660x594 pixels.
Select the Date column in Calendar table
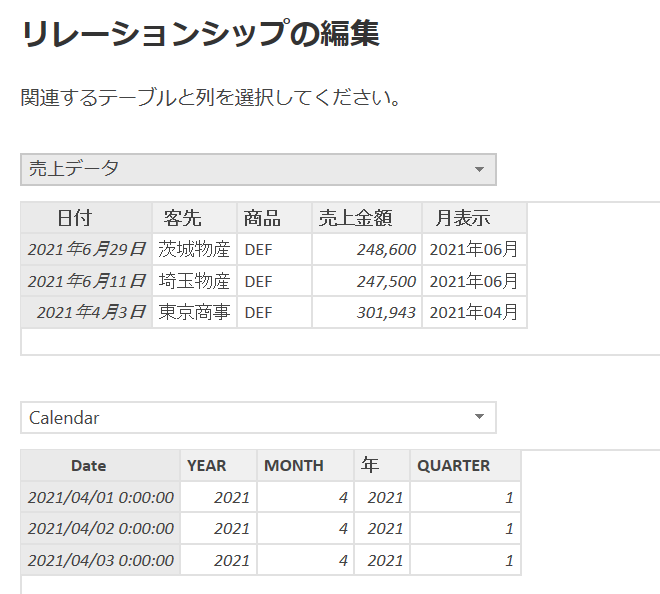coord(100,465)
